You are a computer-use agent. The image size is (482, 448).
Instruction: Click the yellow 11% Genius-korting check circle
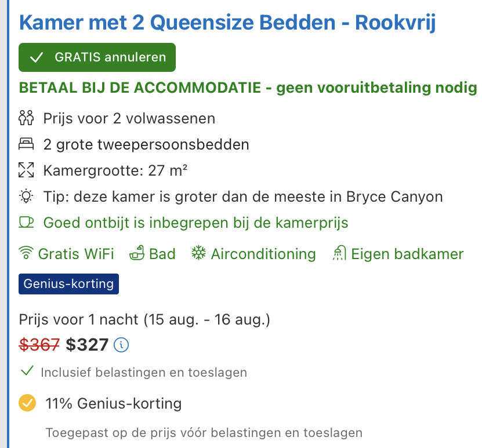point(27,403)
